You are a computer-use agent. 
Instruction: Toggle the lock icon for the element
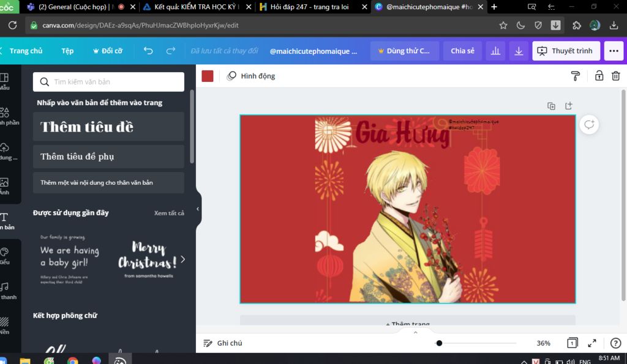coord(599,76)
